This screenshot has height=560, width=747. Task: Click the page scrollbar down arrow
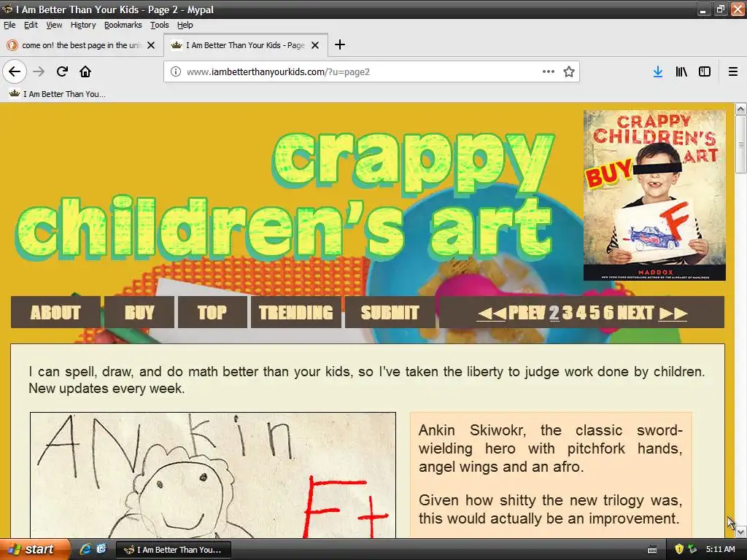coord(741,532)
